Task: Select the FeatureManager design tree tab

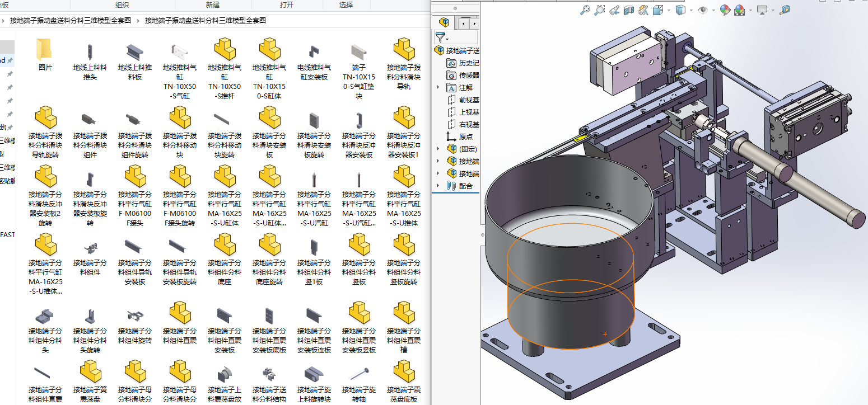Action: (x=444, y=22)
